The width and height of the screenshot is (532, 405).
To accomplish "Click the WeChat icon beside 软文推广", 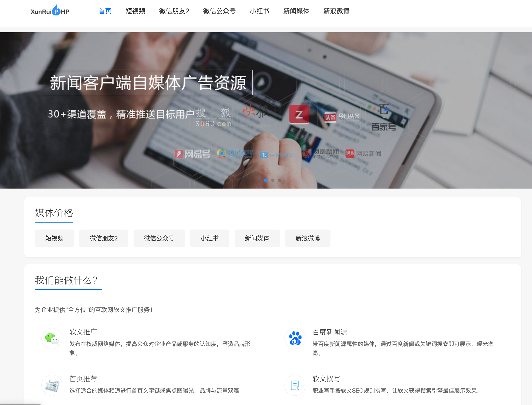I will (x=52, y=338).
